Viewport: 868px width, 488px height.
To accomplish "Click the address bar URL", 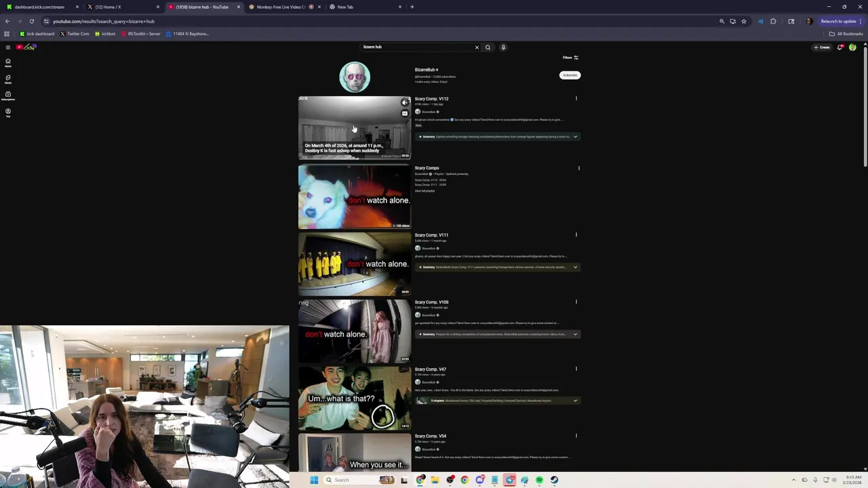I will [x=104, y=21].
